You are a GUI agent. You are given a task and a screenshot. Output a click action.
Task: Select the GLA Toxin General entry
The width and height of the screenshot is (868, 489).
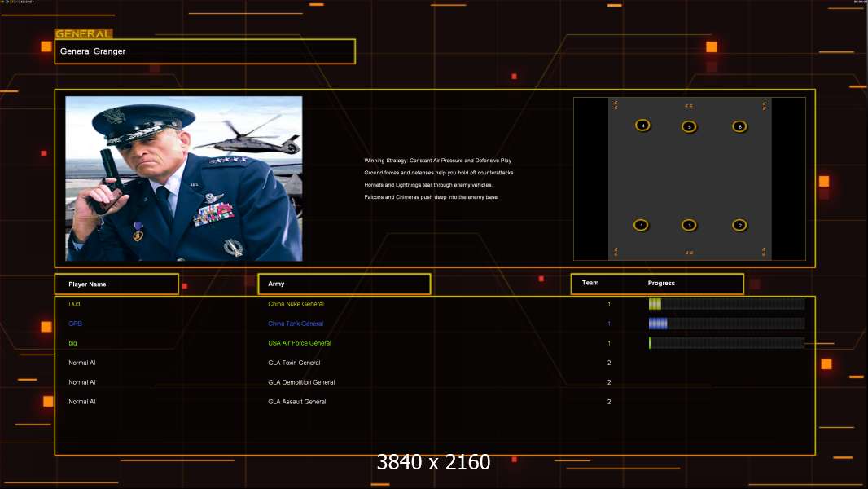[294, 363]
